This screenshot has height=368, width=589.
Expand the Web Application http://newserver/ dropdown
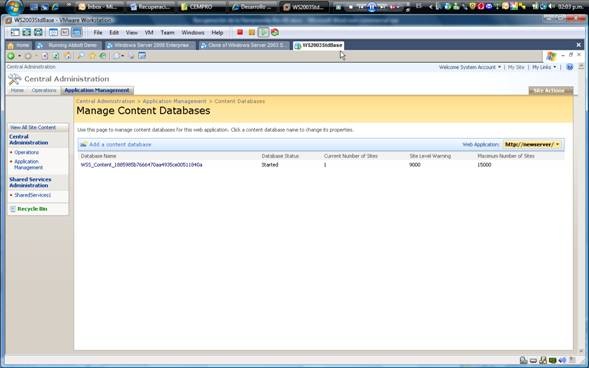[x=533, y=145]
